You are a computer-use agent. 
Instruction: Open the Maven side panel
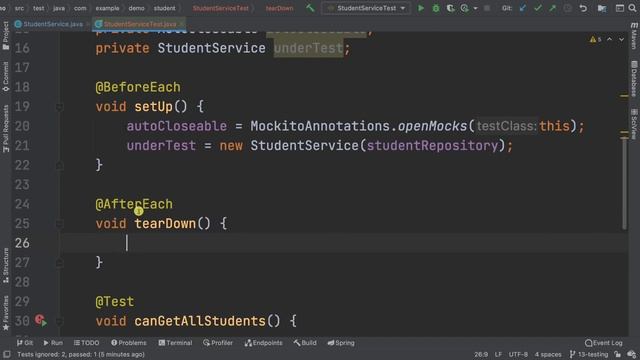pos(634,36)
